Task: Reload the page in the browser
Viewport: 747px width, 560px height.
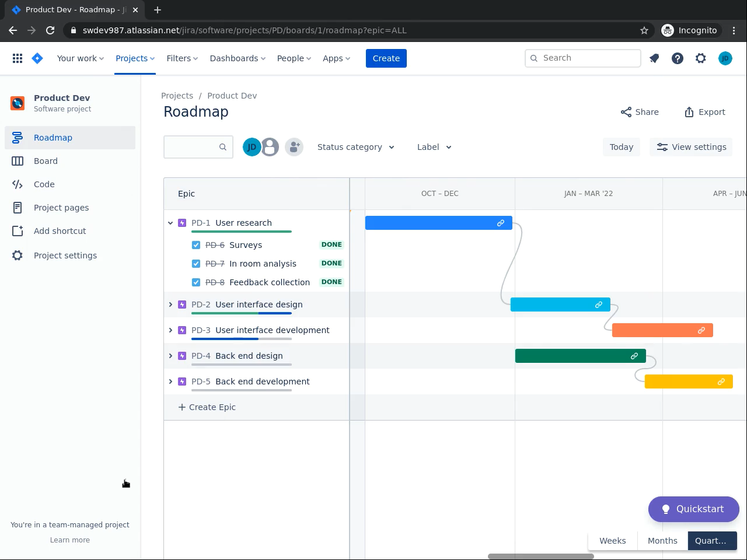Action: (50, 30)
